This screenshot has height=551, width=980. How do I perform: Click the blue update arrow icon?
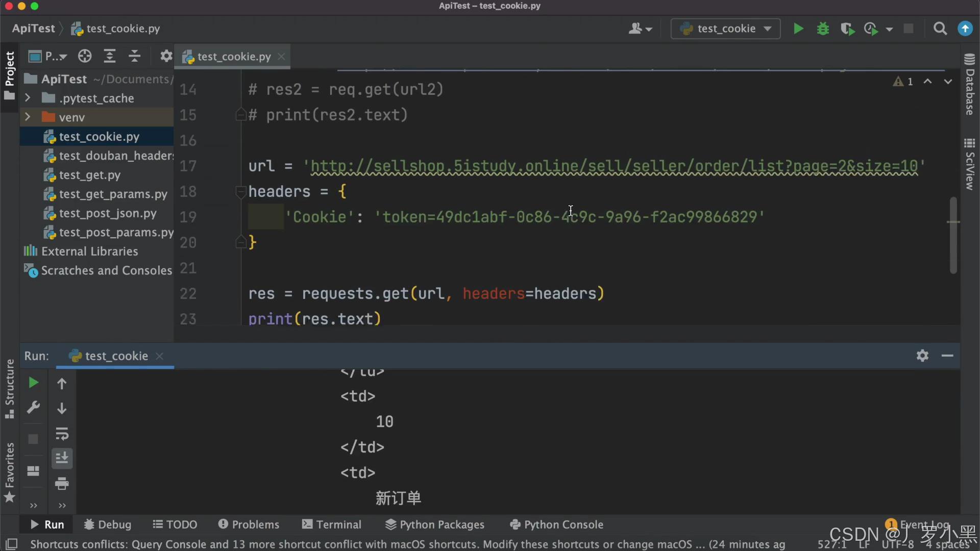pos(965,29)
